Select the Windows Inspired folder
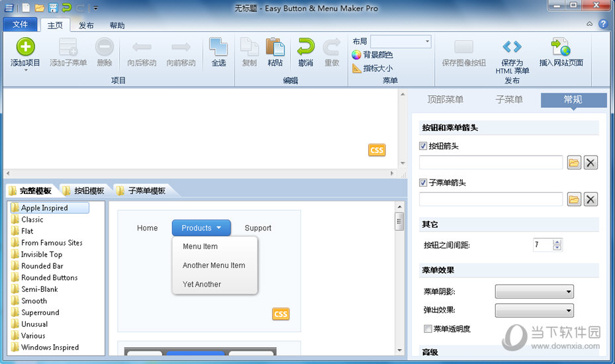The width and height of the screenshot is (615, 364). pos(45,347)
